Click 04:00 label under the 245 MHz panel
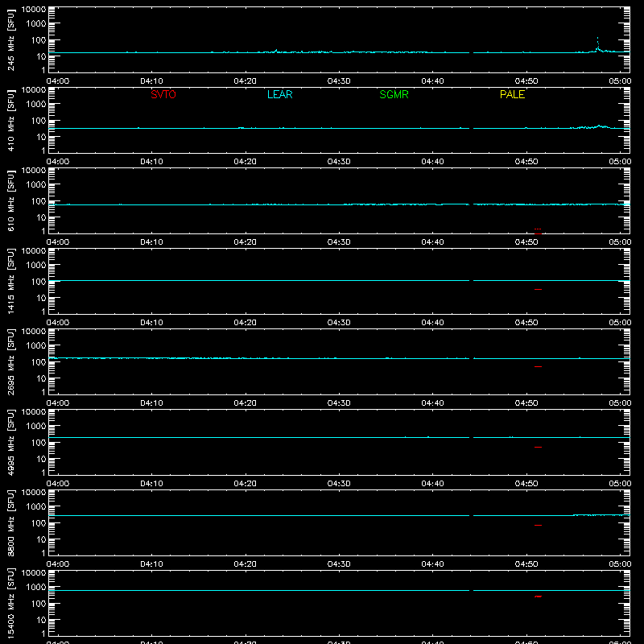Screen dimensions: 644x644 (58, 81)
